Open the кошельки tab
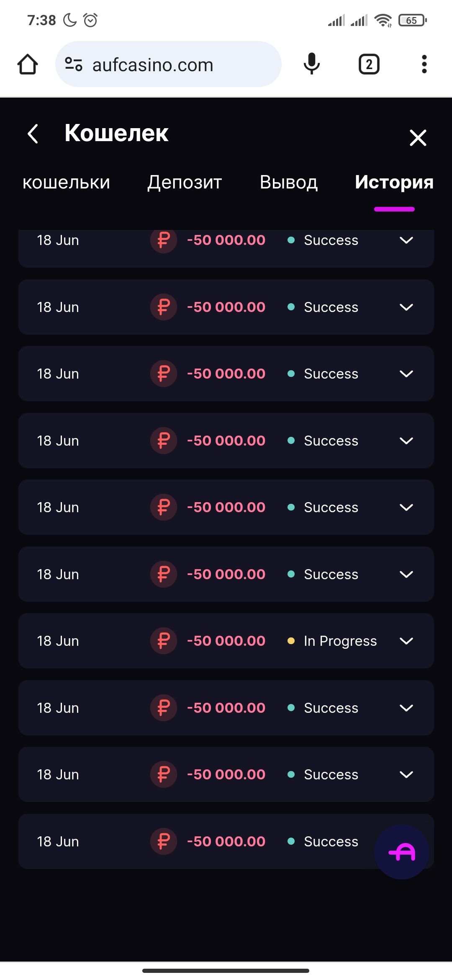Viewport: 452px width, 980px height. (66, 183)
